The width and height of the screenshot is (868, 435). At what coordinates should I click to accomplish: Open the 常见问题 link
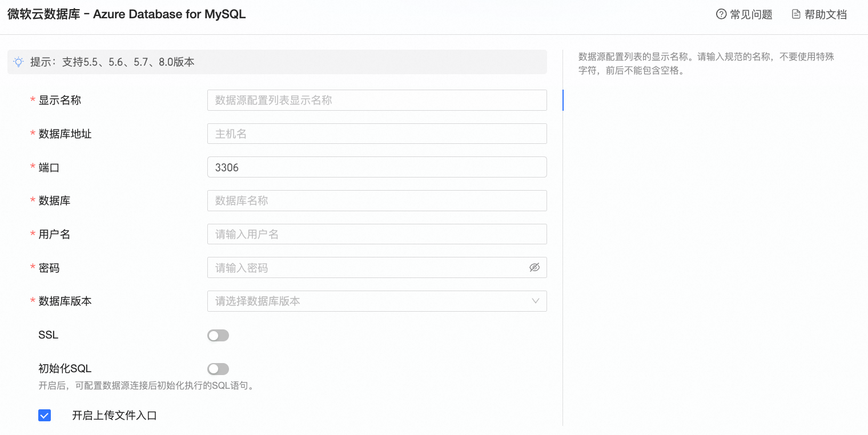(744, 14)
